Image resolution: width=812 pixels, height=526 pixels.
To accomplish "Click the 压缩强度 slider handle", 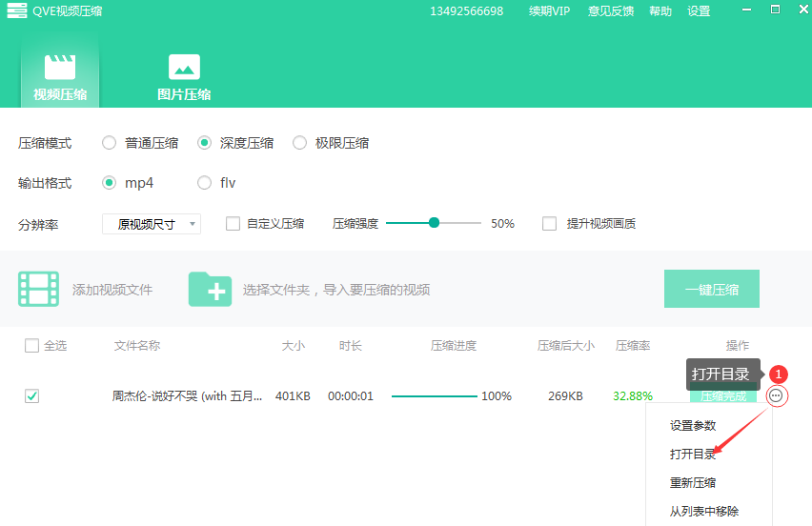I will pyautogui.click(x=435, y=223).
